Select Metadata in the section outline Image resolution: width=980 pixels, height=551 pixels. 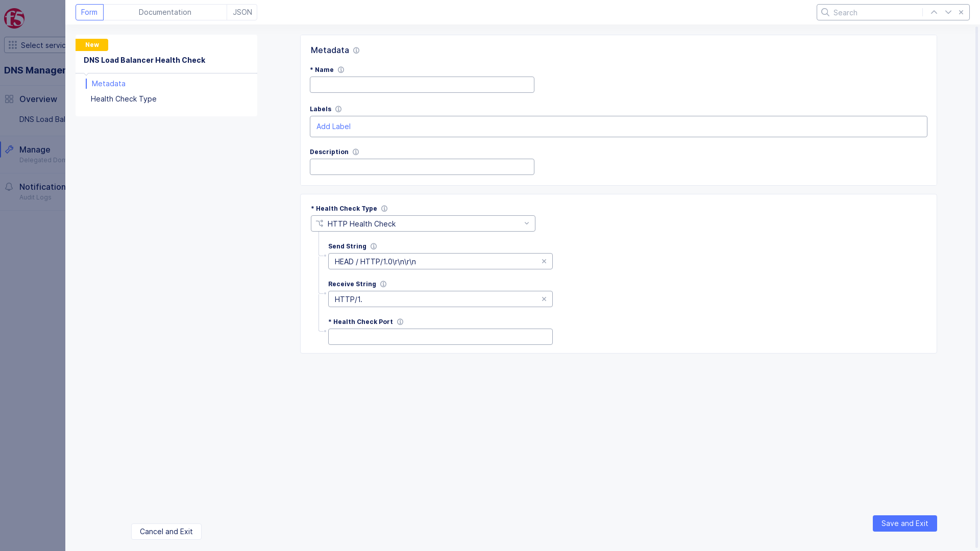click(108, 83)
